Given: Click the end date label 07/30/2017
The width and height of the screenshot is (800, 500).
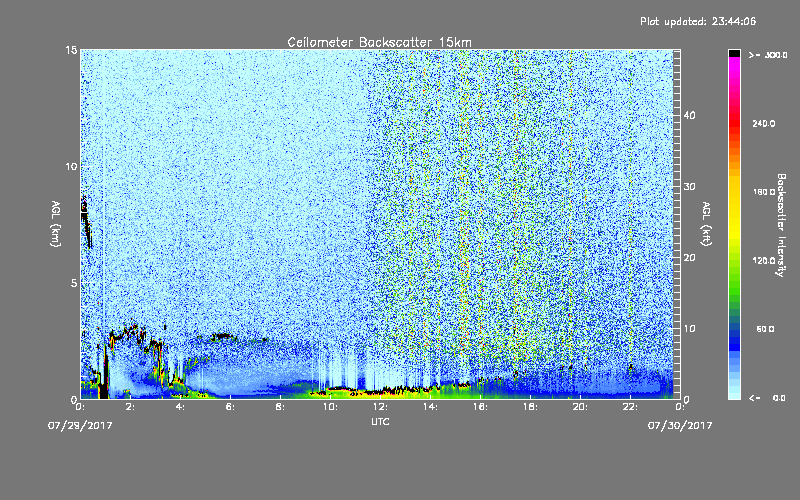Looking at the screenshot, I should point(680,426).
